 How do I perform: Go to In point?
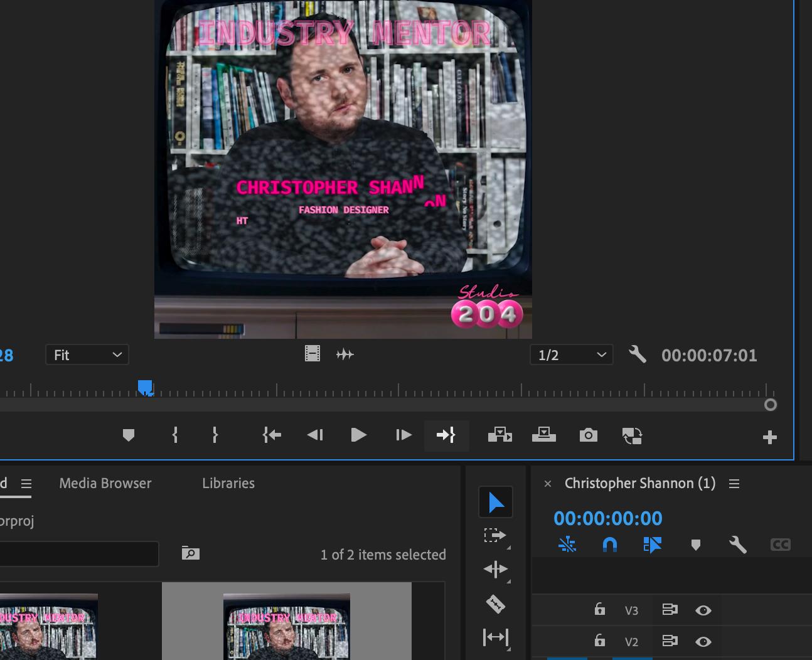pos(272,435)
